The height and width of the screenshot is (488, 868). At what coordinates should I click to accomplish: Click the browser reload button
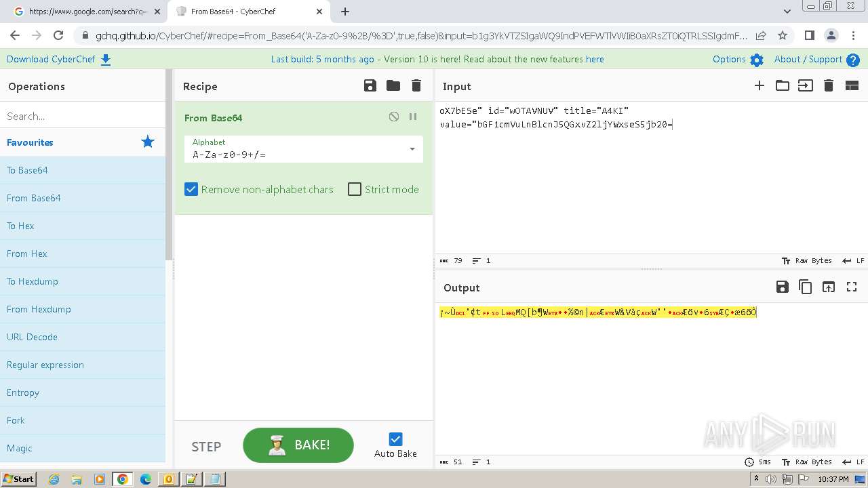click(x=58, y=35)
